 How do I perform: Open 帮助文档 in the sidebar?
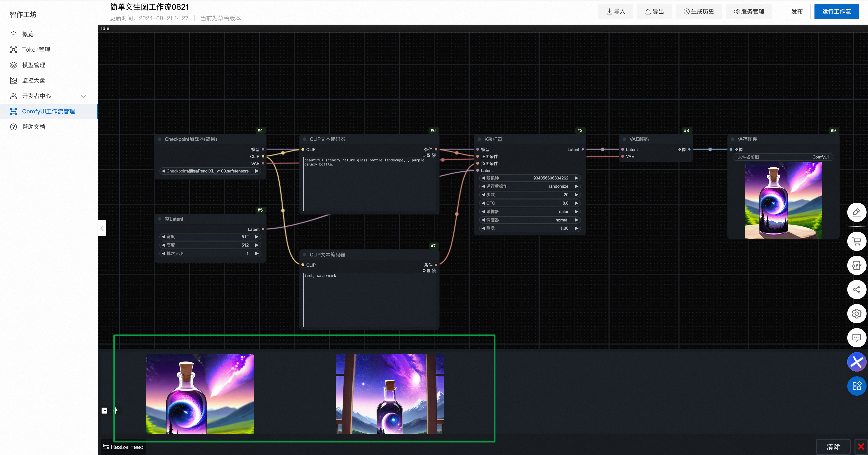49,127
